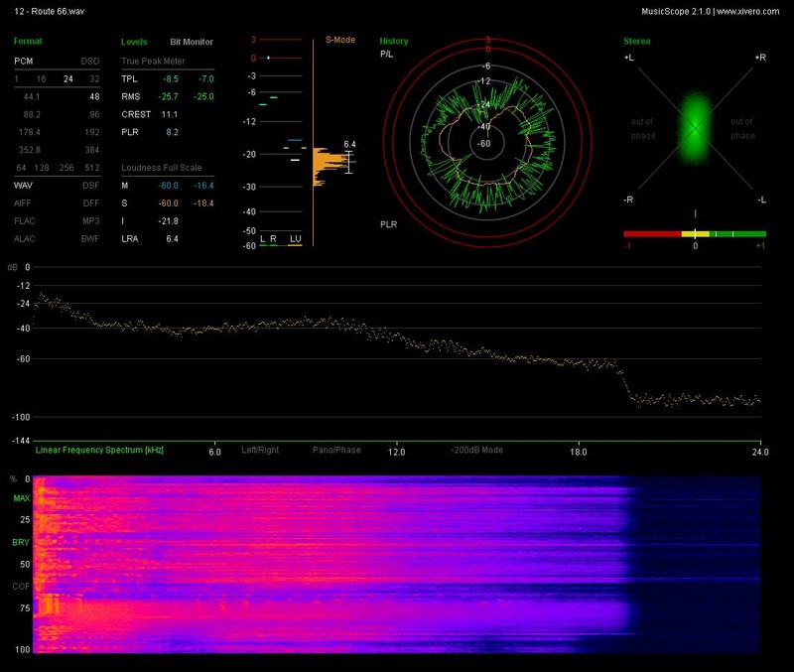Click the momentary loudness value -16.4

coord(204,186)
